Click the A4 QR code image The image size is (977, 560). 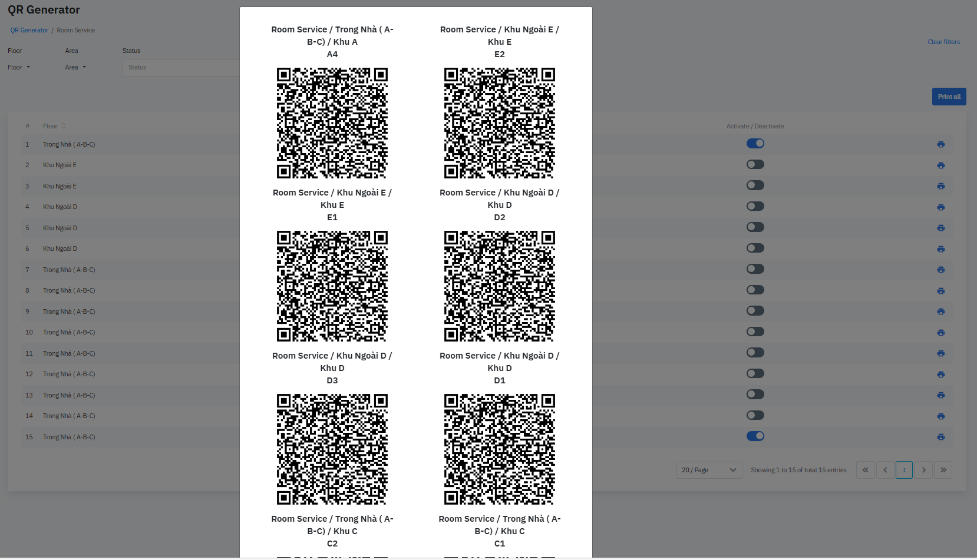click(x=332, y=123)
